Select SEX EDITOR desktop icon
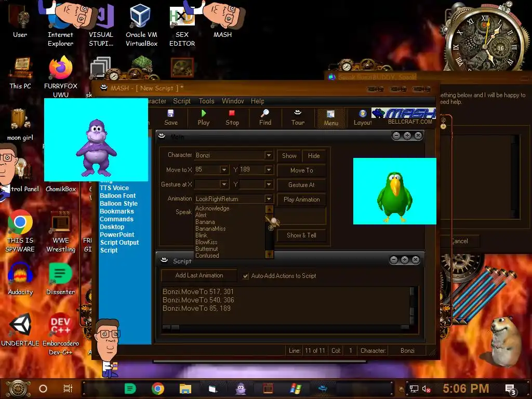Viewport: 532px width, 399px height. coord(182,25)
